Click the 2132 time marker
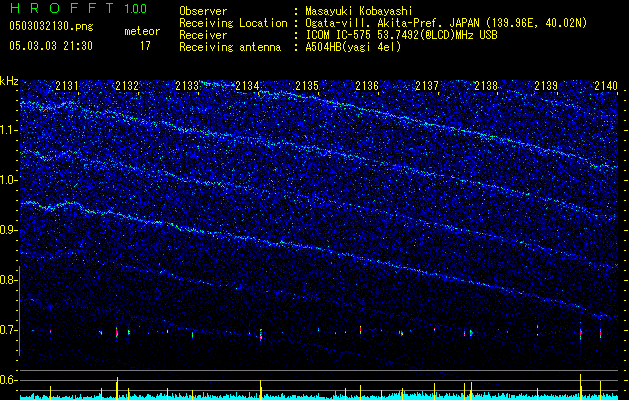 click(127, 85)
